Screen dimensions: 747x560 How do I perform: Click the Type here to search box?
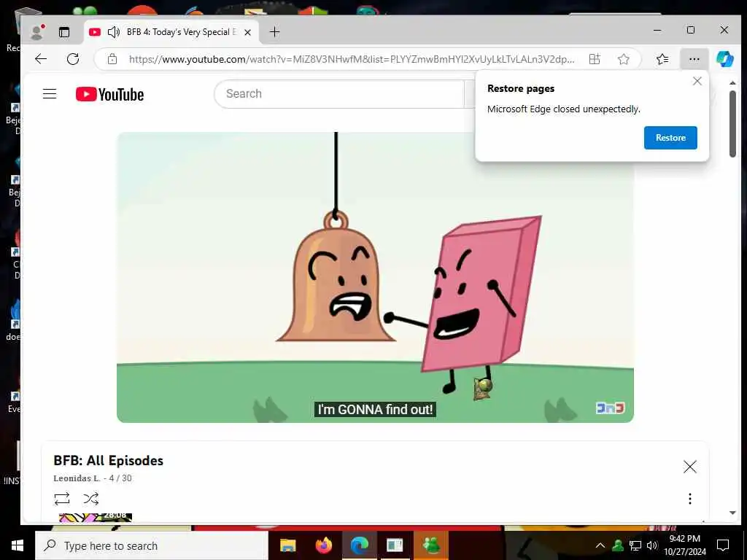[152, 545]
